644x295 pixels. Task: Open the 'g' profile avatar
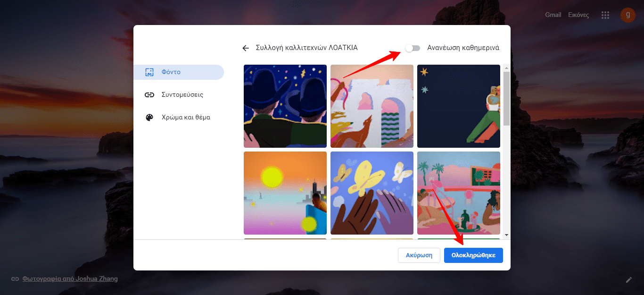(x=627, y=15)
